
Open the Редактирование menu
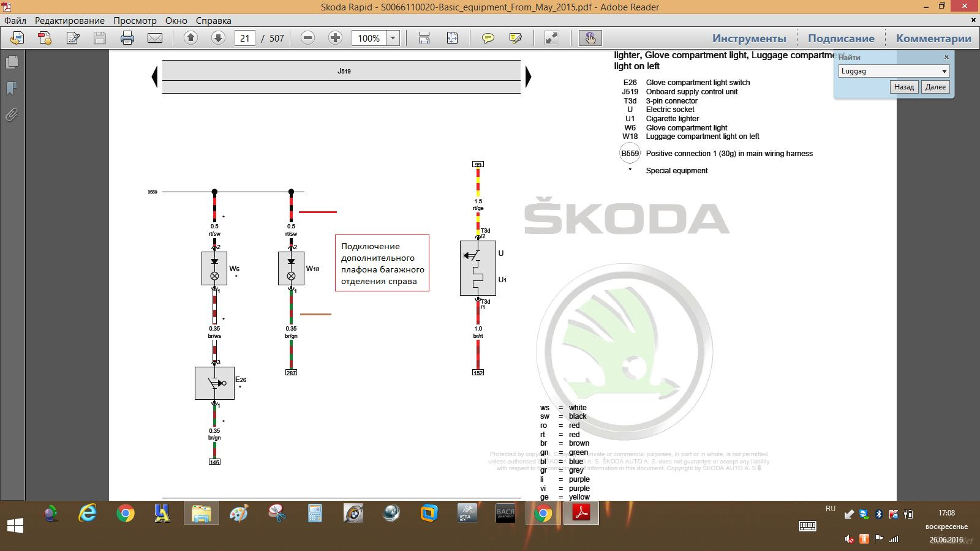coord(70,20)
